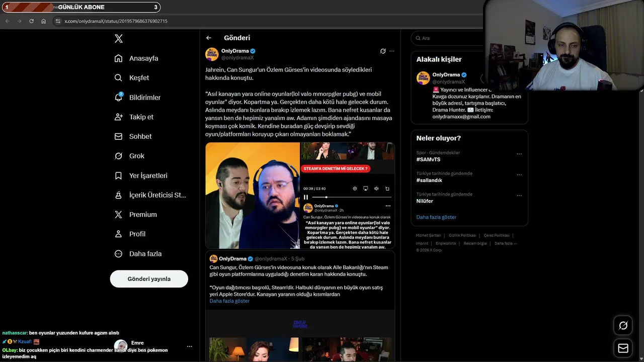Click the Neler oluyor? heading

pyautogui.click(x=438, y=138)
